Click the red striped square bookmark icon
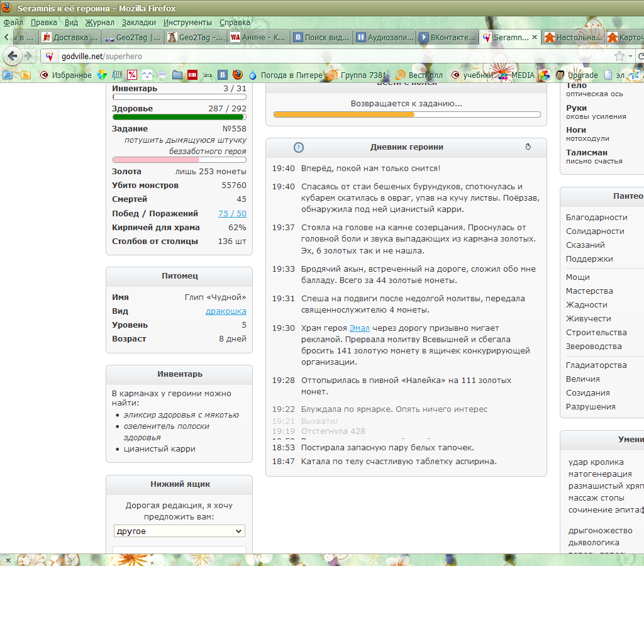 pos(192,75)
